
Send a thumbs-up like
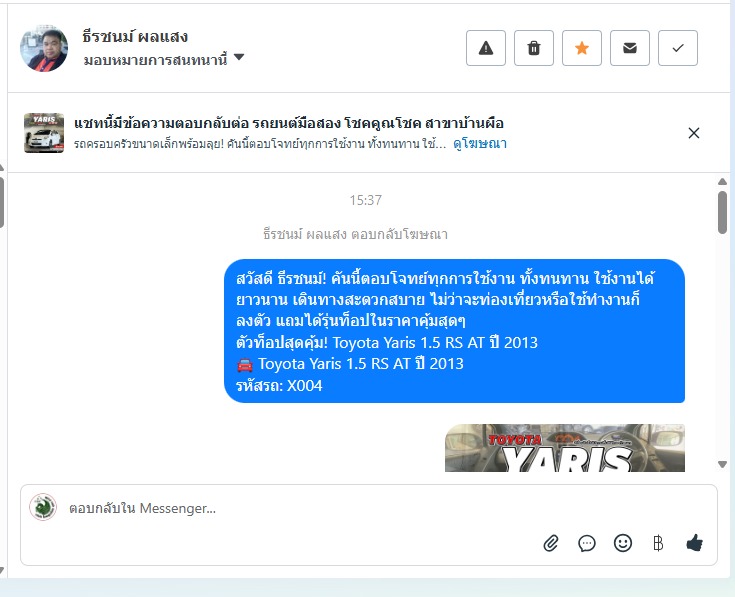694,543
